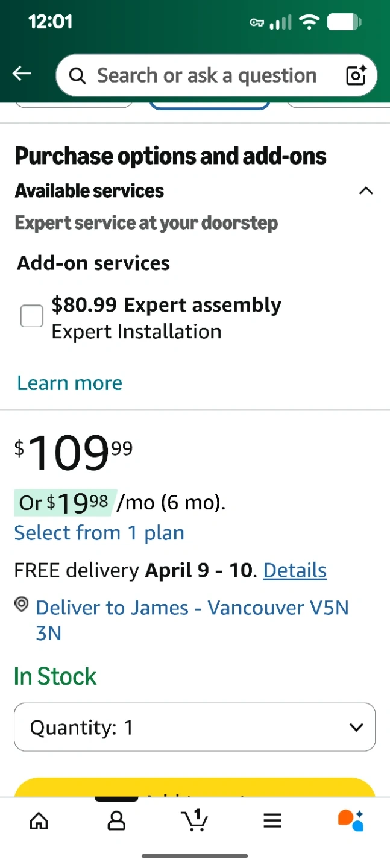The height and width of the screenshot is (868, 390).
Task: Collapse the Available services section
Action: [365, 191]
